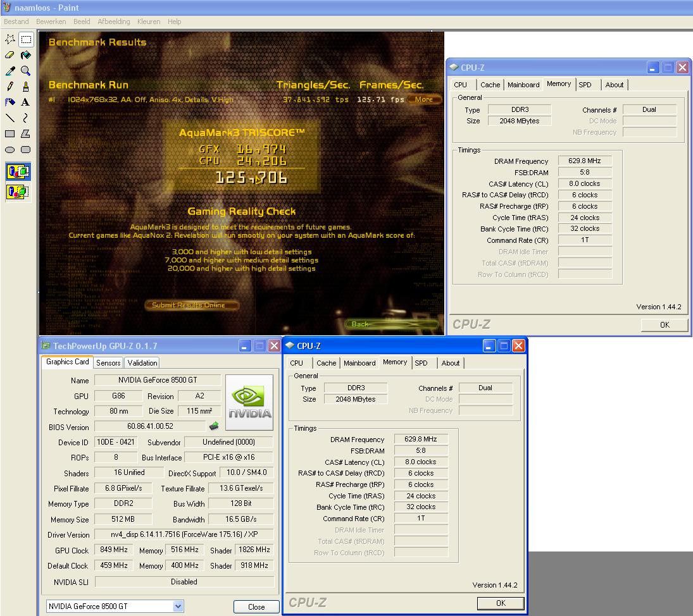693x616 pixels.
Task: Click NVIDIA SLI Disabled field
Action: (x=184, y=582)
